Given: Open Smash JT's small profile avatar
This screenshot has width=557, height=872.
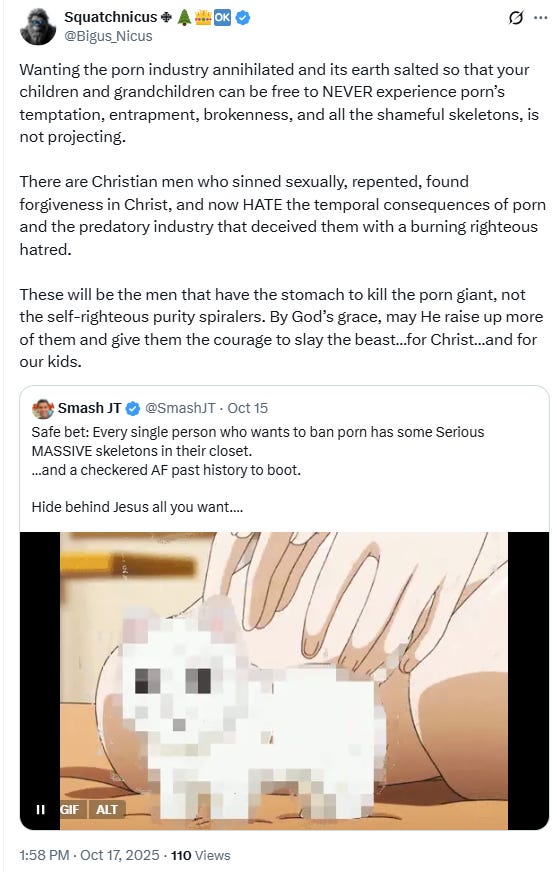Looking at the screenshot, I should point(43,409).
